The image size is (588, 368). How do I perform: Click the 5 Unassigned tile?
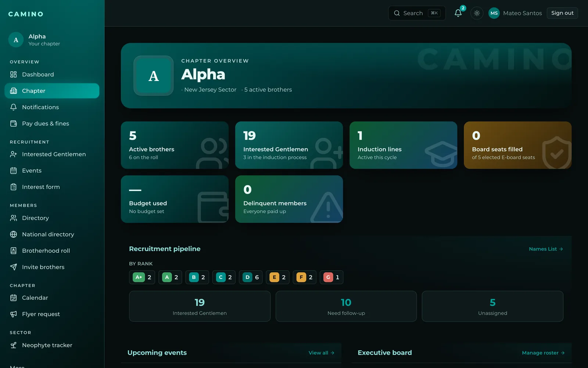[x=492, y=306]
